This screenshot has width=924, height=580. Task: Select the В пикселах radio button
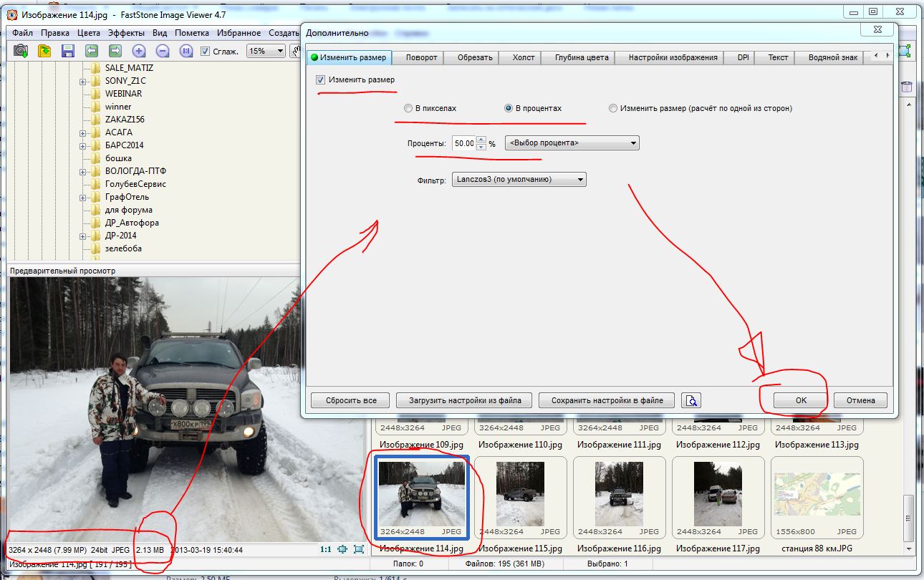click(x=408, y=109)
